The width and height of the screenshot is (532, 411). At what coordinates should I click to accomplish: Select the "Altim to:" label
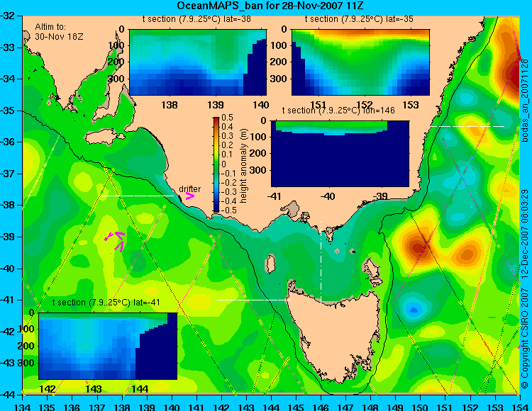click(50, 27)
